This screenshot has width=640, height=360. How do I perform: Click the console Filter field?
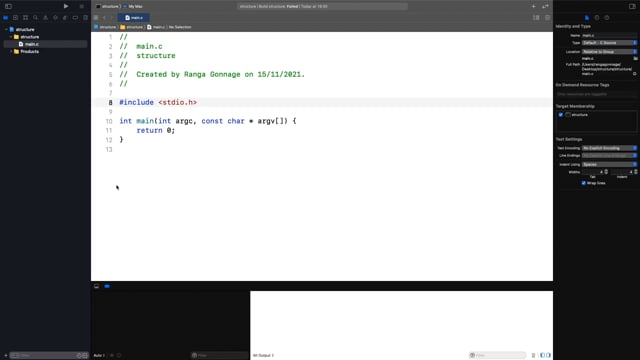498,355
